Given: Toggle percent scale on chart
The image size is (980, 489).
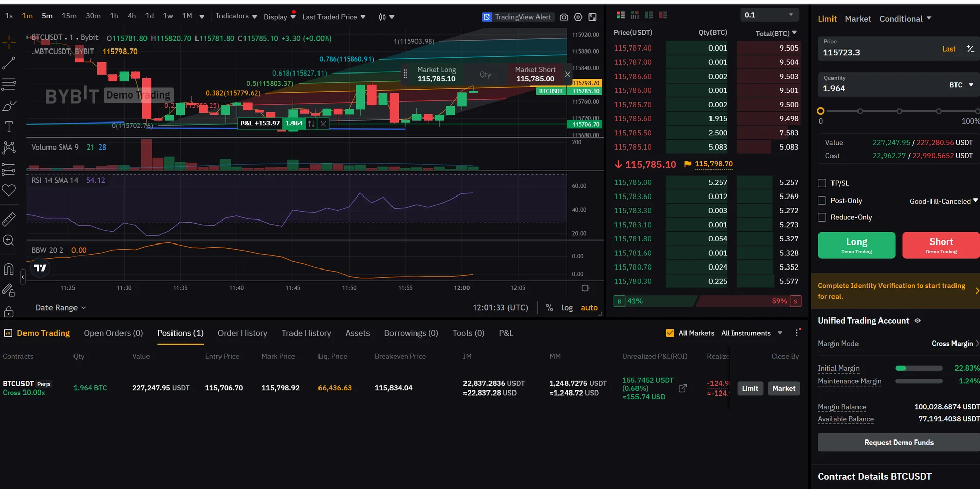Looking at the screenshot, I should (549, 308).
